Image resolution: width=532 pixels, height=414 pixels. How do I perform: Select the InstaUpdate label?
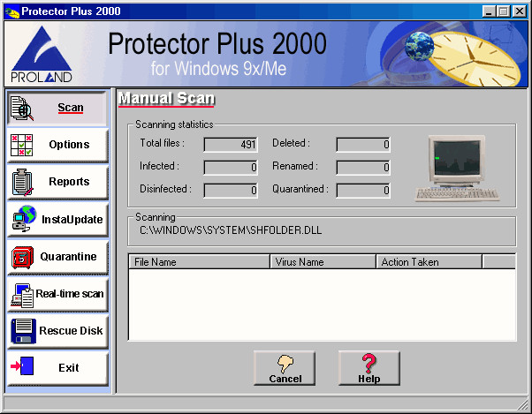point(72,220)
